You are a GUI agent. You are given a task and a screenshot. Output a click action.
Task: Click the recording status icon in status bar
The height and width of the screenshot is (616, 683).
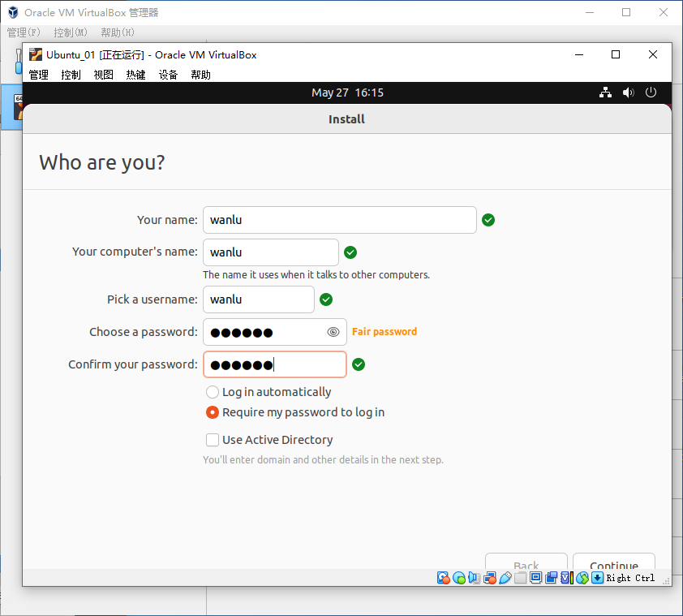click(552, 578)
